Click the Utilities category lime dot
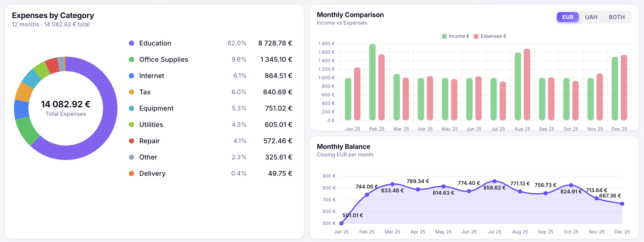 [x=131, y=125]
